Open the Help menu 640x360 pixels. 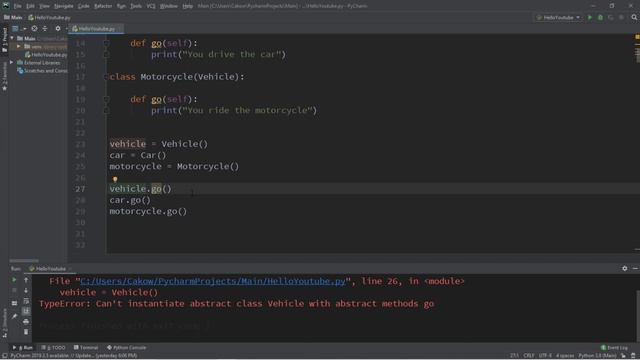(187, 6)
